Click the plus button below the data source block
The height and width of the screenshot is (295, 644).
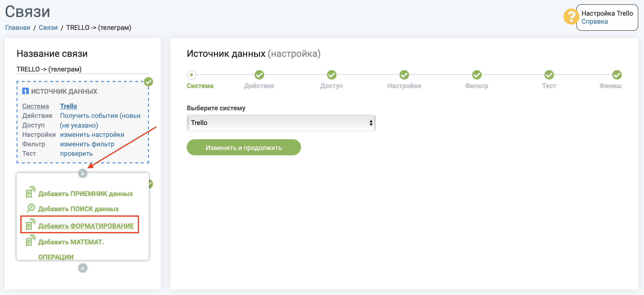coord(83,173)
